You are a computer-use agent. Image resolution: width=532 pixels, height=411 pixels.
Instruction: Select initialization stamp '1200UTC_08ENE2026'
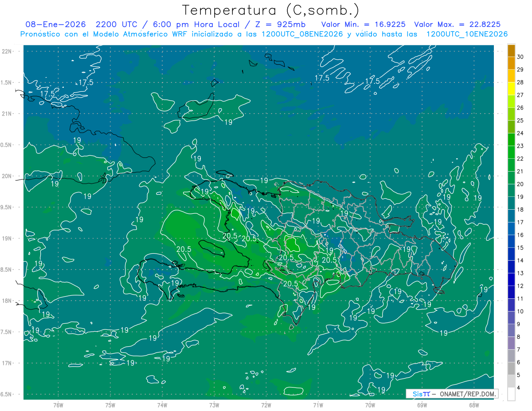[302, 34]
